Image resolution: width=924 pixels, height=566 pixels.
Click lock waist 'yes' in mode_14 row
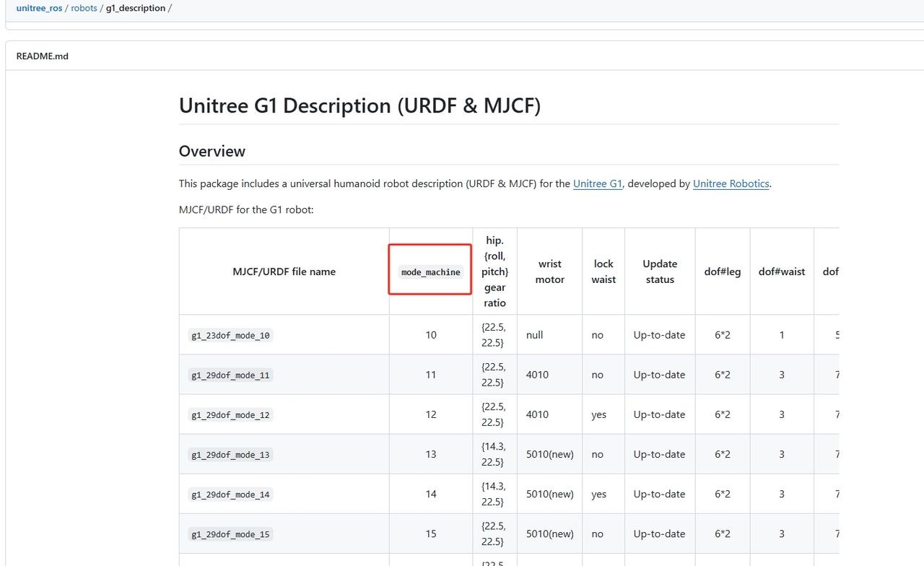(599, 494)
